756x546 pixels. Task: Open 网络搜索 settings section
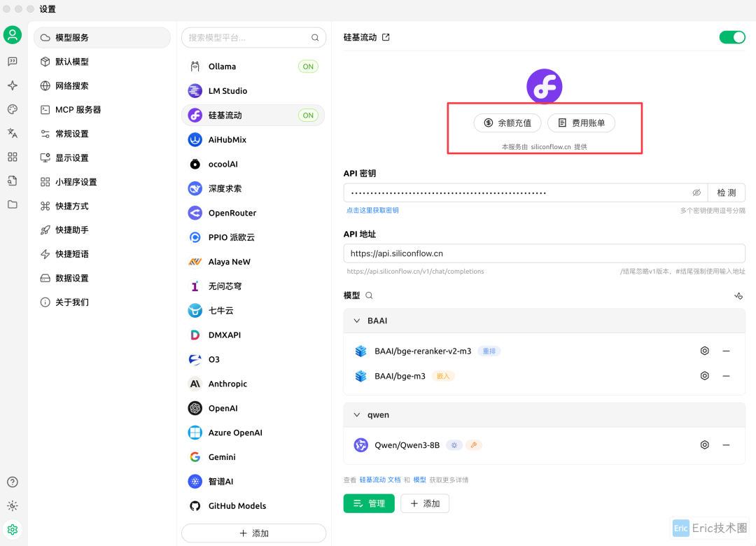pyautogui.click(x=101, y=86)
